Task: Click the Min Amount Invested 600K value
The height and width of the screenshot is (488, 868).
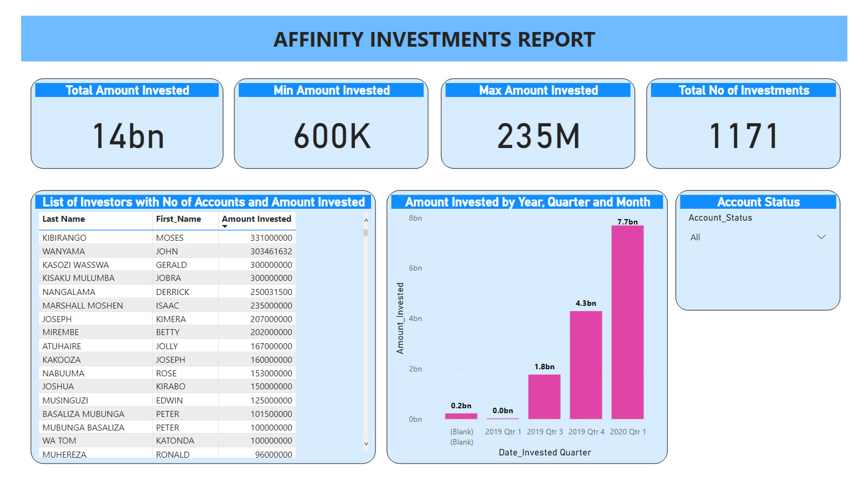Action: [332, 136]
